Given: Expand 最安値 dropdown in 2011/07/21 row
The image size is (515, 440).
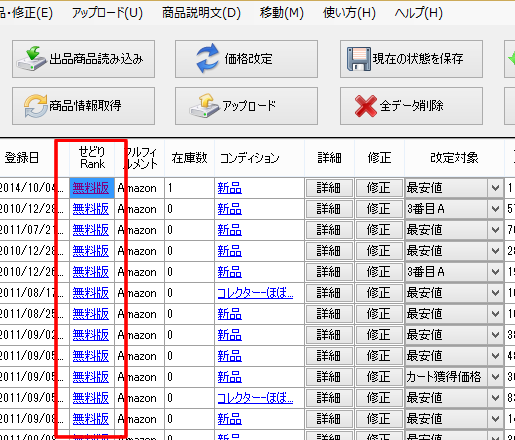Looking at the screenshot, I should point(495,230).
